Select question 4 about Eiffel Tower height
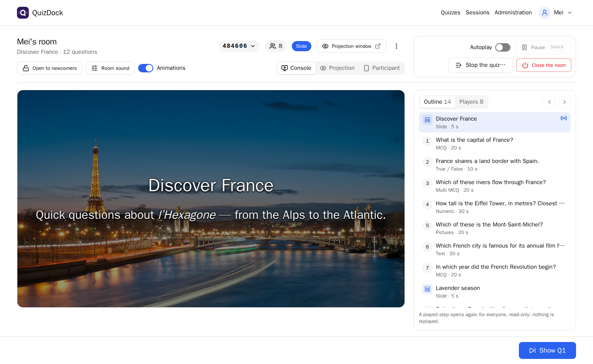The height and width of the screenshot is (364, 593). [x=495, y=207]
